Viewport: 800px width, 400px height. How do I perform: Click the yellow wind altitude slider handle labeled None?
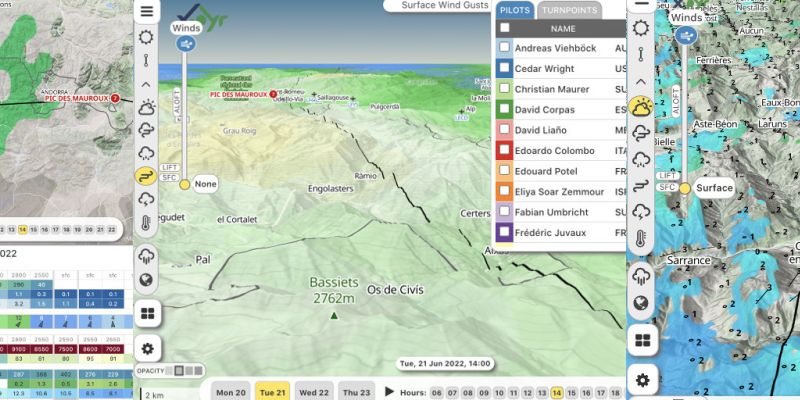point(184,184)
